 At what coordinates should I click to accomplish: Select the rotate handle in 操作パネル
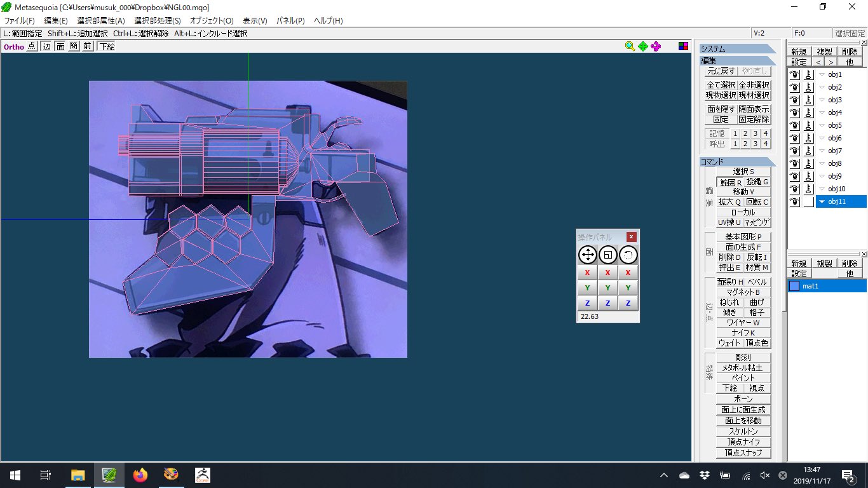pos(628,255)
